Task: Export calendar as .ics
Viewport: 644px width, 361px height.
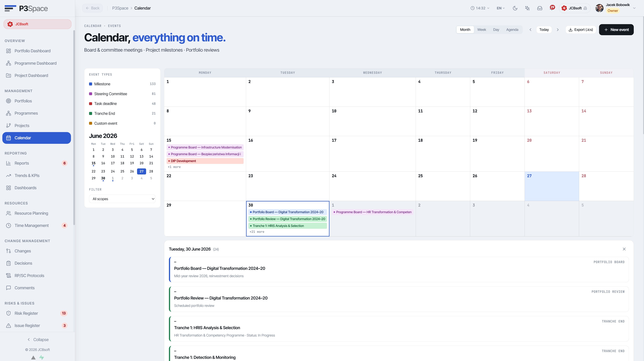Action: (580, 29)
